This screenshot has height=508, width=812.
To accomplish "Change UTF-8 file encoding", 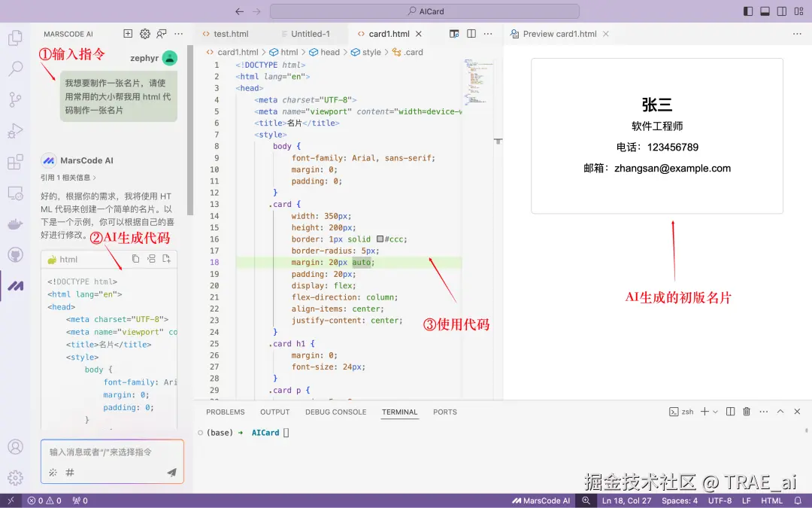I will (x=720, y=500).
